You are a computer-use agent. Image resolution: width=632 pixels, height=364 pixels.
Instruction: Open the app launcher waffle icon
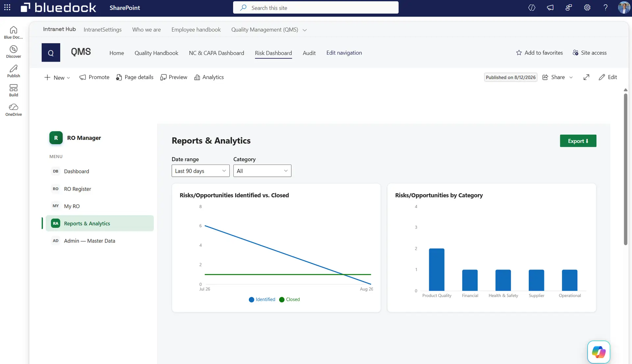7,7
